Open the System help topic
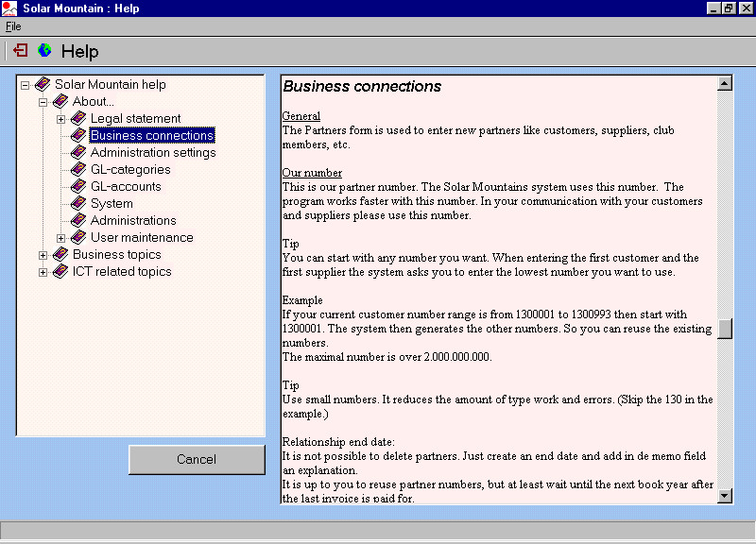 coord(112,203)
